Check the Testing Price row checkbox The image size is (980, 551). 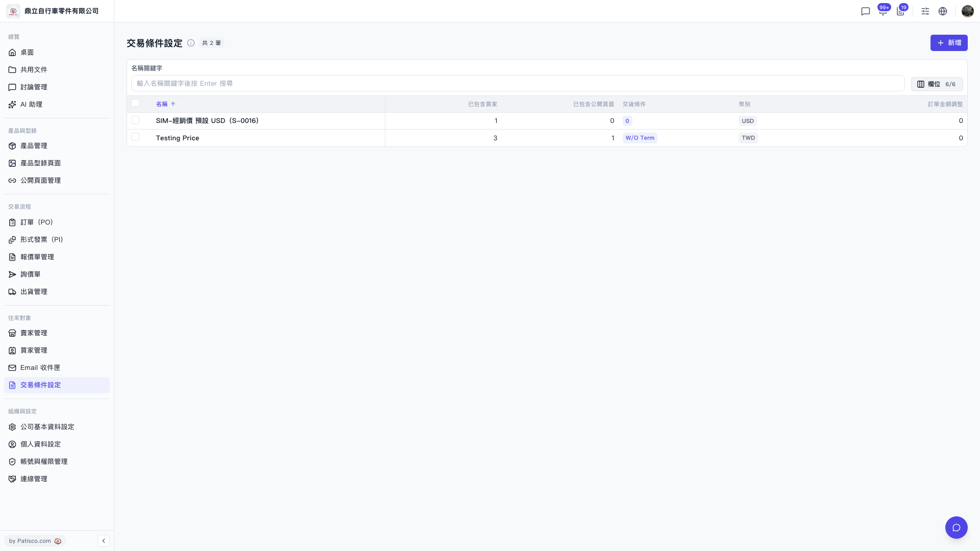click(x=135, y=137)
